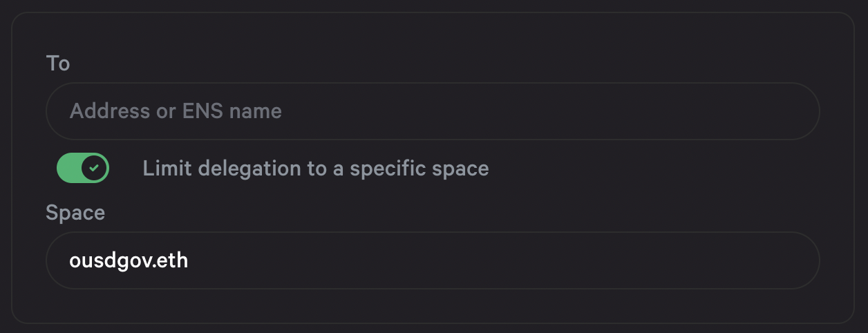Click the empty panel area above the To label
Screen dimensions: 868x333
(433, 32)
